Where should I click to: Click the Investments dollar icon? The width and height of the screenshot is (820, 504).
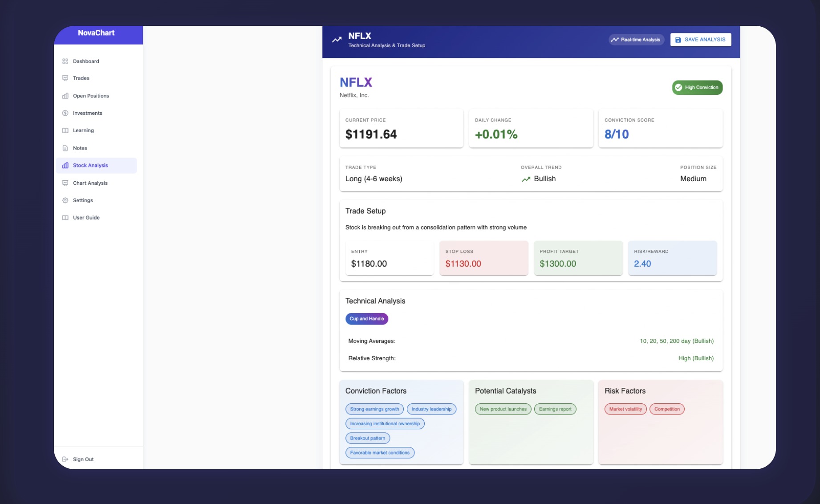pyautogui.click(x=65, y=113)
